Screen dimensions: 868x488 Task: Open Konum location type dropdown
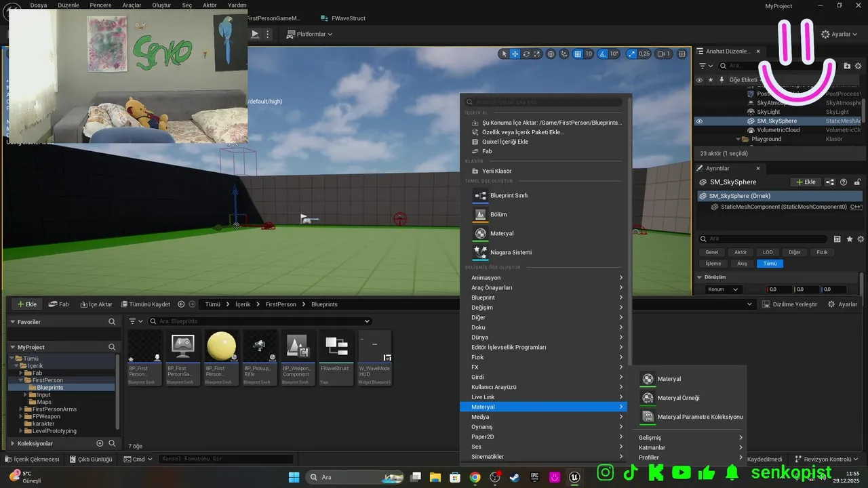[724, 289]
